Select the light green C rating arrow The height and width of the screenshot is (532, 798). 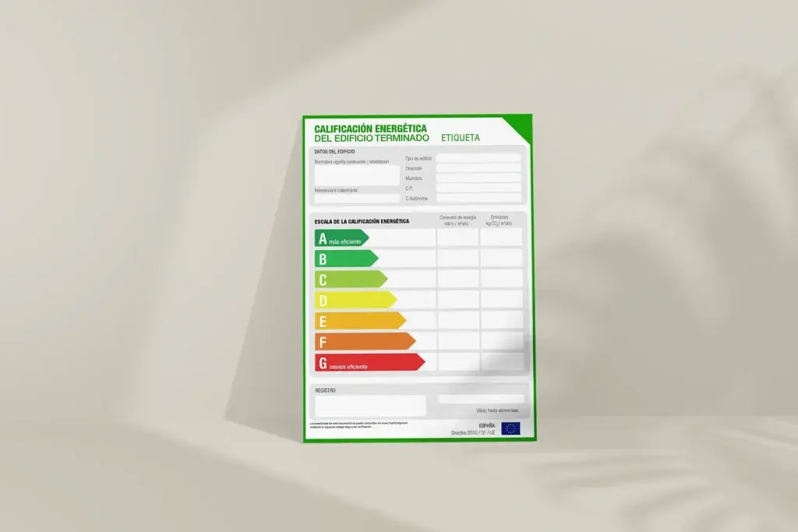pos(351,279)
